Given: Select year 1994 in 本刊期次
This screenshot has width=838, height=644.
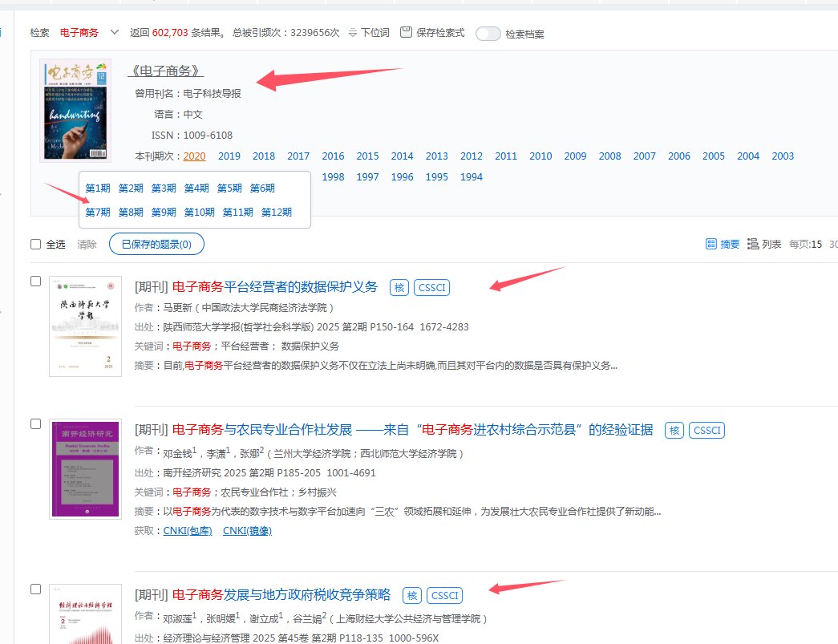Looking at the screenshot, I should pyautogui.click(x=472, y=177).
